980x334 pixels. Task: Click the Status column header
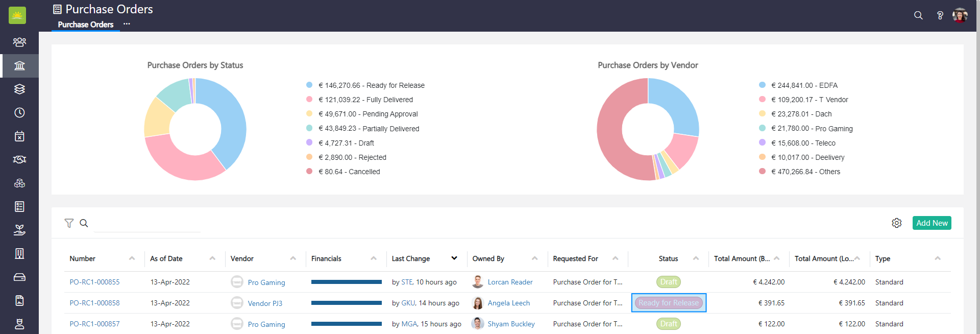click(x=668, y=258)
